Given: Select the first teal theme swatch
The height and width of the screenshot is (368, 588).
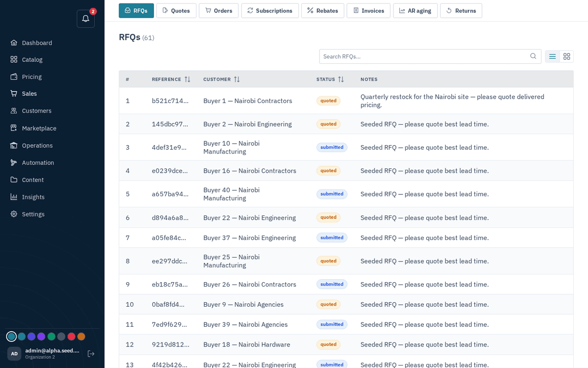Looking at the screenshot, I should (11, 337).
